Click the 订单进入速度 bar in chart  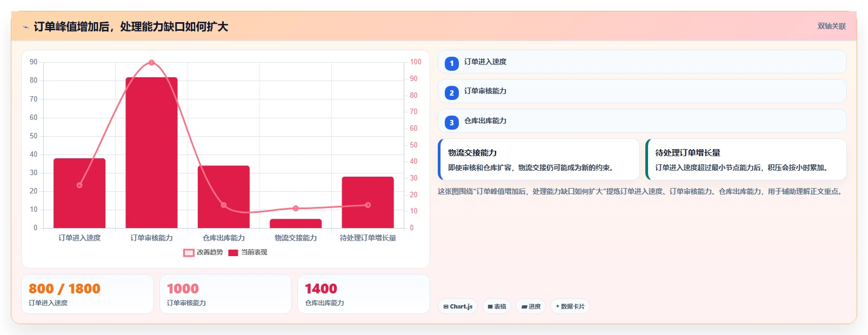click(x=79, y=193)
